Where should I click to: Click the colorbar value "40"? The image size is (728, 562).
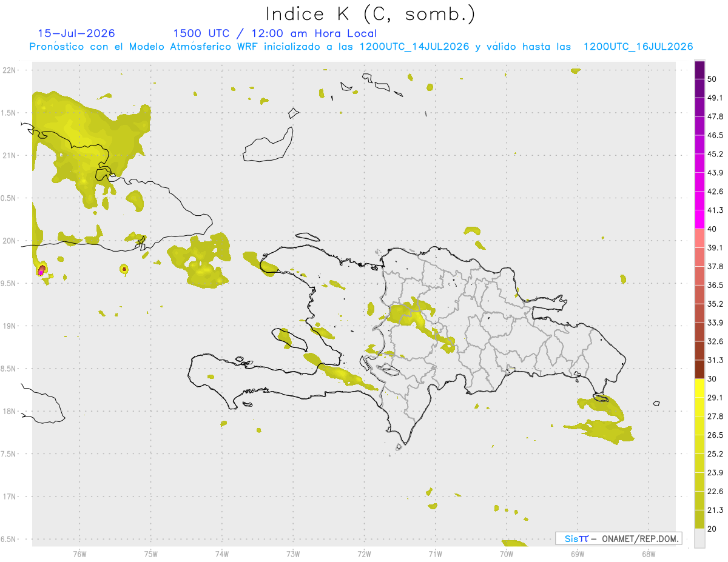point(713,229)
